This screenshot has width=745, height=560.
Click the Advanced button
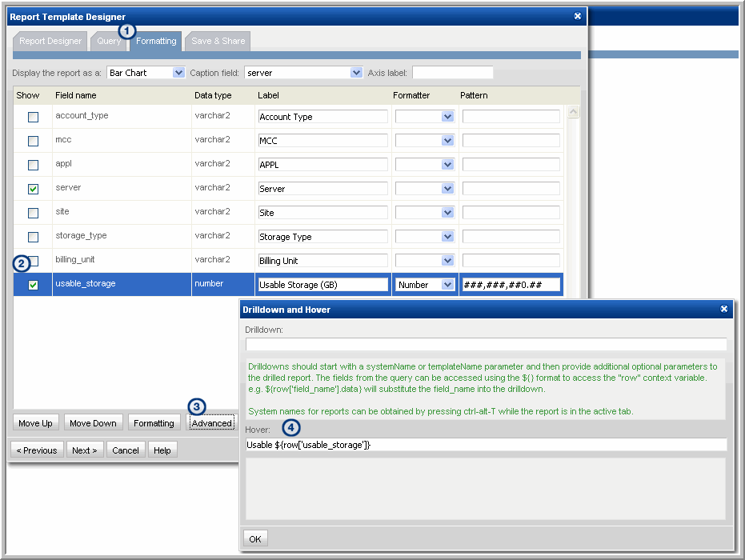(x=211, y=423)
